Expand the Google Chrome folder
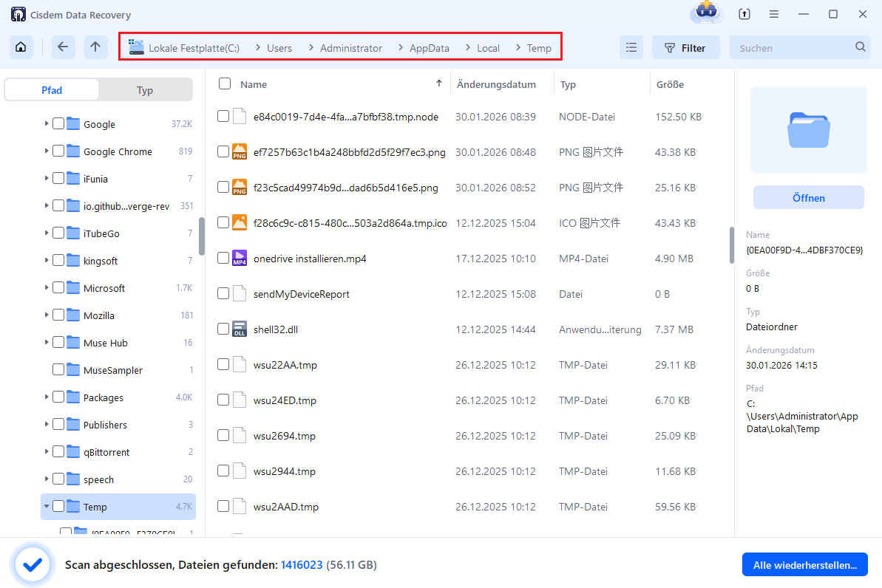This screenshot has width=882, height=588. 47,151
